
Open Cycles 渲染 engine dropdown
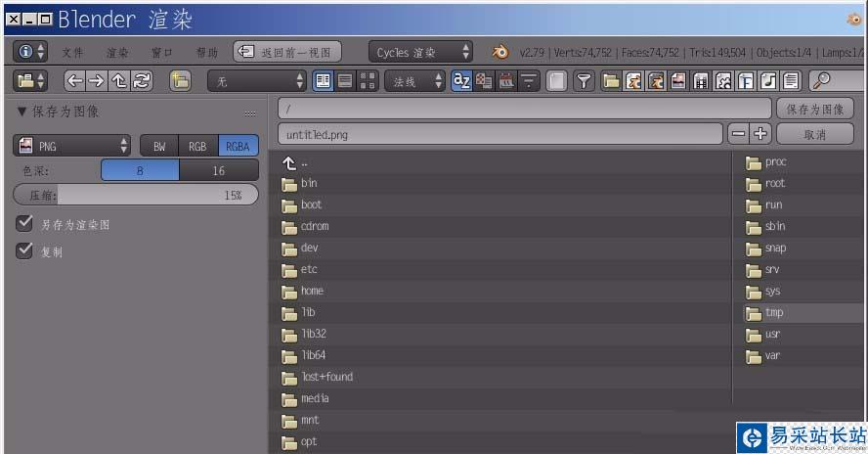(420, 52)
